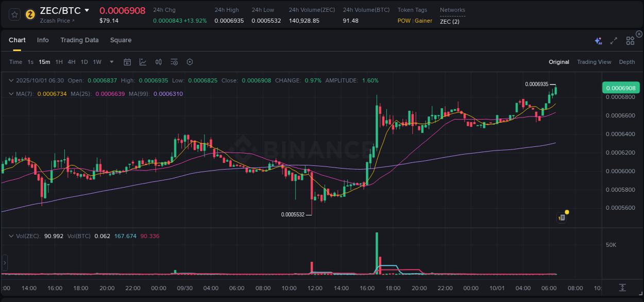Screen dimensions: 644x302
Task: Select the calendar go-to-date icon
Action: [x=127, y=62]
